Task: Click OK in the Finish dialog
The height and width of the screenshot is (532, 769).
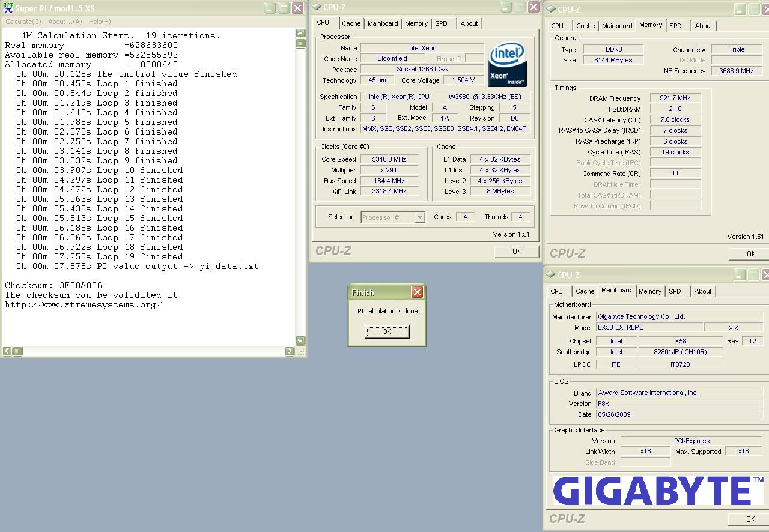Action: (387, 331)
